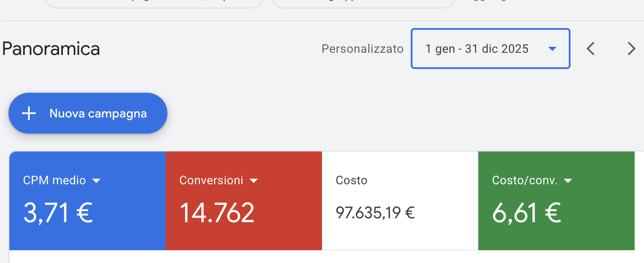The width and height of the screenshot is (644, 263).
Task: Click the 97.635,19 € cost value
Action: 374,212
